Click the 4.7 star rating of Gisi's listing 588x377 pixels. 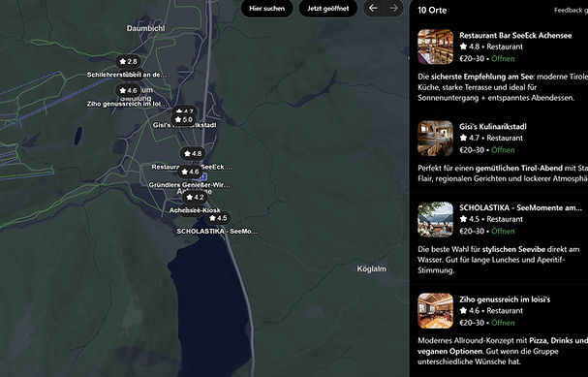coord(470,138)
